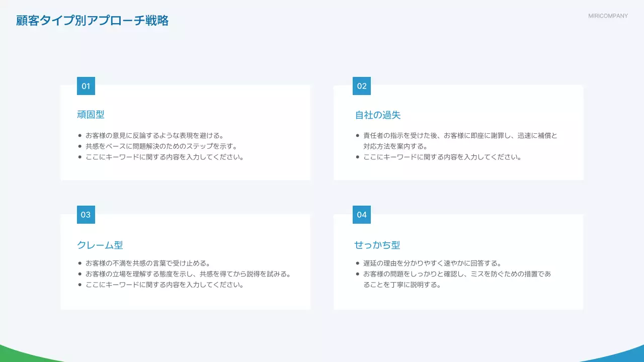Select placeholder text in the 自社の過失 card

(x=442, y=157)
